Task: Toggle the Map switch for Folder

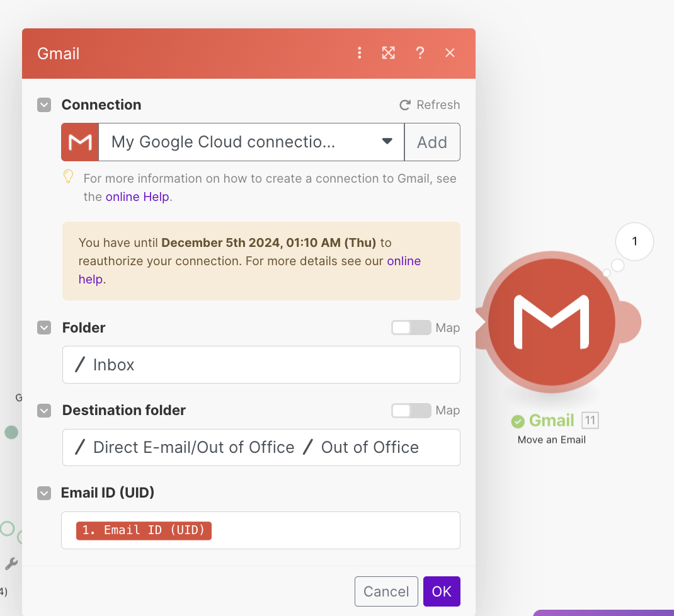Action: coord(411,328)
